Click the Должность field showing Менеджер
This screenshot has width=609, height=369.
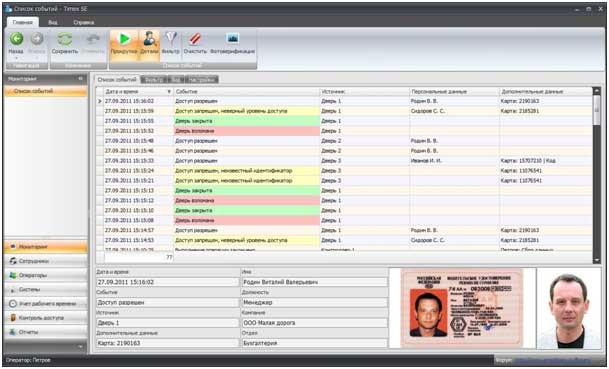click(x=315, y=303)
